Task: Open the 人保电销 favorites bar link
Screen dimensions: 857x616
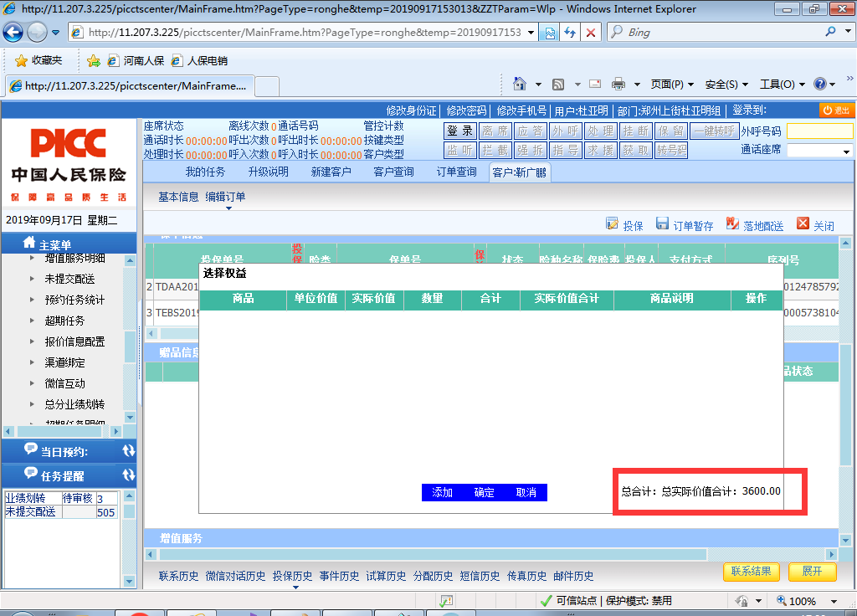Action: [x=199, y=60]
